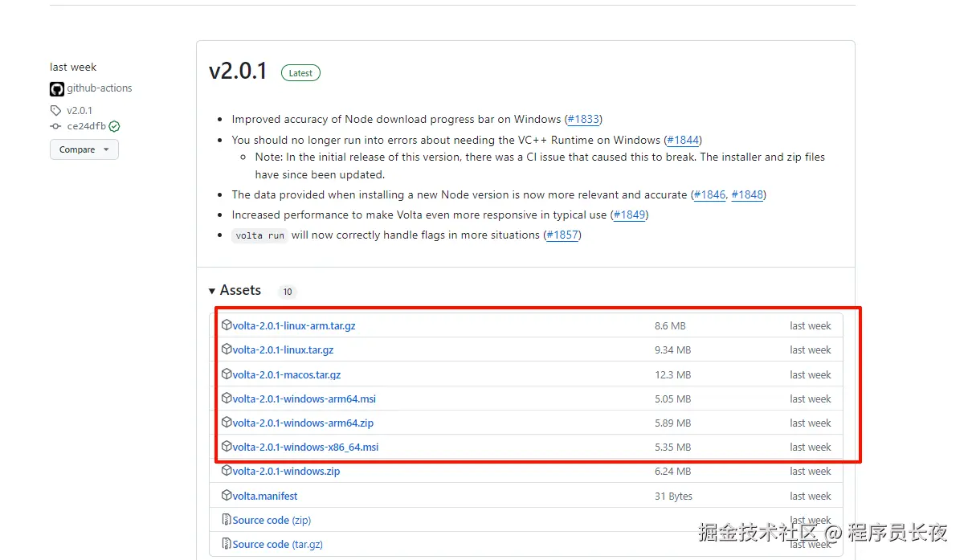Download volta-2.0.1-windows.zip
The image size is (964, 560).
[286, 471]
